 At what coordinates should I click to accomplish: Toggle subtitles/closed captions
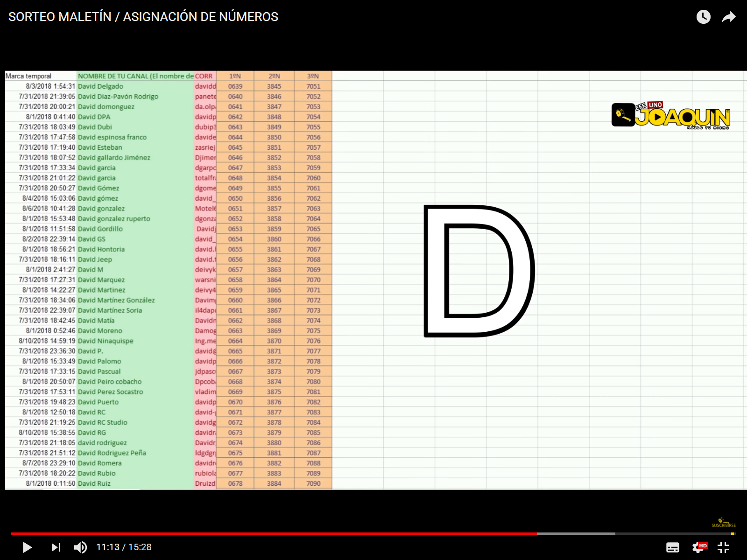pyautogui.click(x=672, y=547)
